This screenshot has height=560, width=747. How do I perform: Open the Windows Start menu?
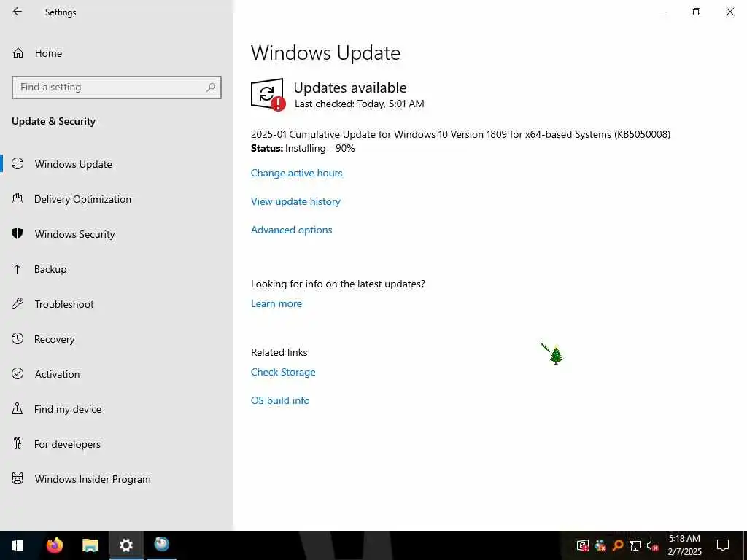[x=18, y=545]
